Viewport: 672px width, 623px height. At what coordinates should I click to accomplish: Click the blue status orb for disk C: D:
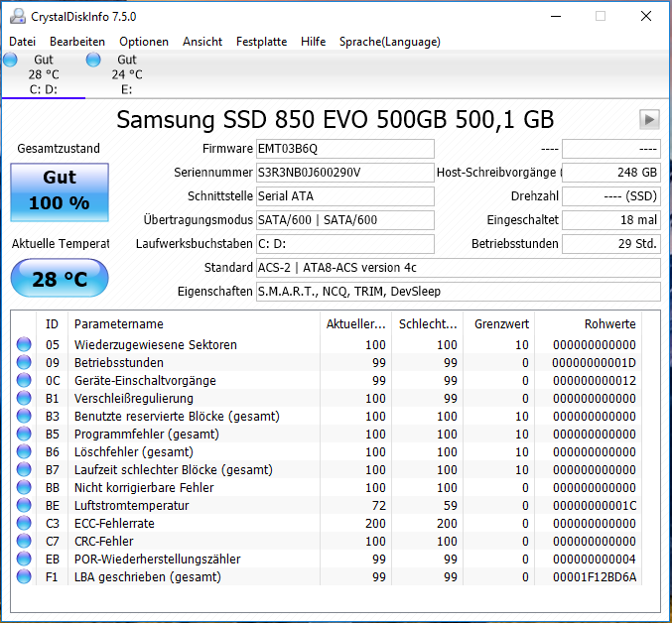[10, 60]
